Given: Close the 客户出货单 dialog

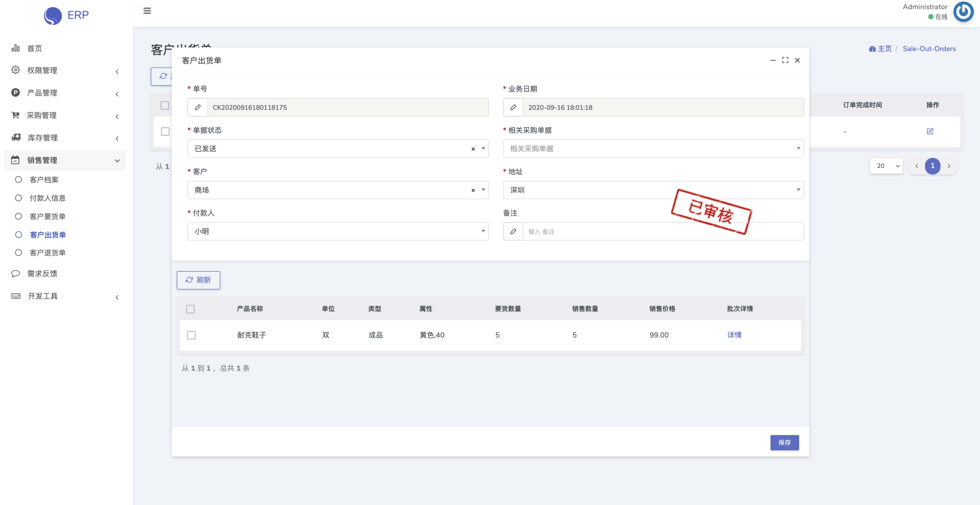Looking at the screenshot, I should click(797, 60).
